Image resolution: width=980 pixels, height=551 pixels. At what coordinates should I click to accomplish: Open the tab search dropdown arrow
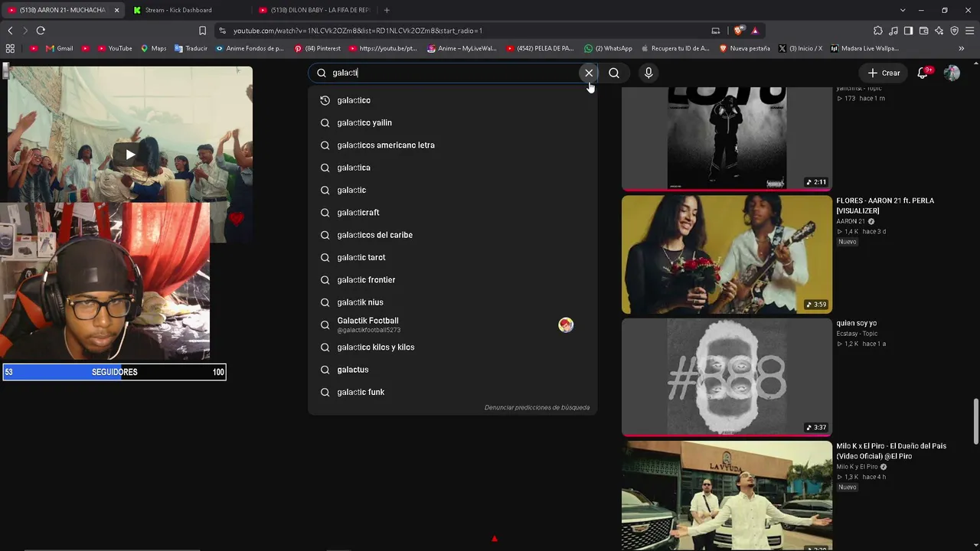(x=903, y=10)
